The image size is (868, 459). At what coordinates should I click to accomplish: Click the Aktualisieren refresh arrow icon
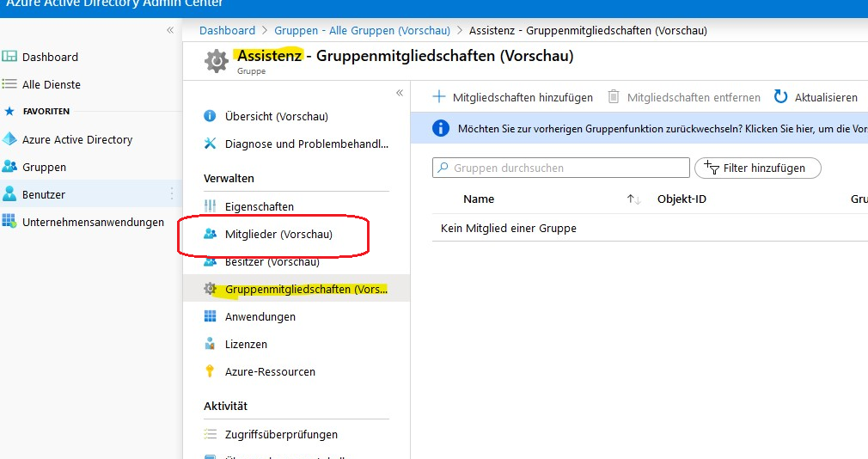click(x=780, y=96)
